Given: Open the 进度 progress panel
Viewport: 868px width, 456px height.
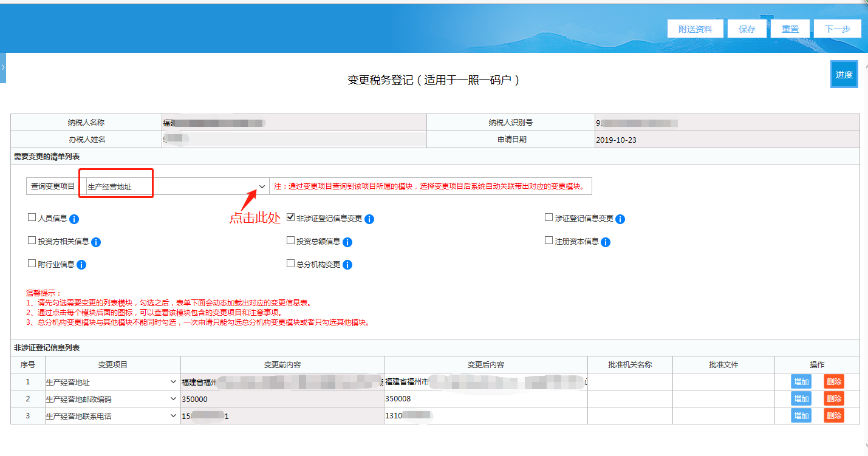Looking at the screenshot, I should click(x=844, y=75).
